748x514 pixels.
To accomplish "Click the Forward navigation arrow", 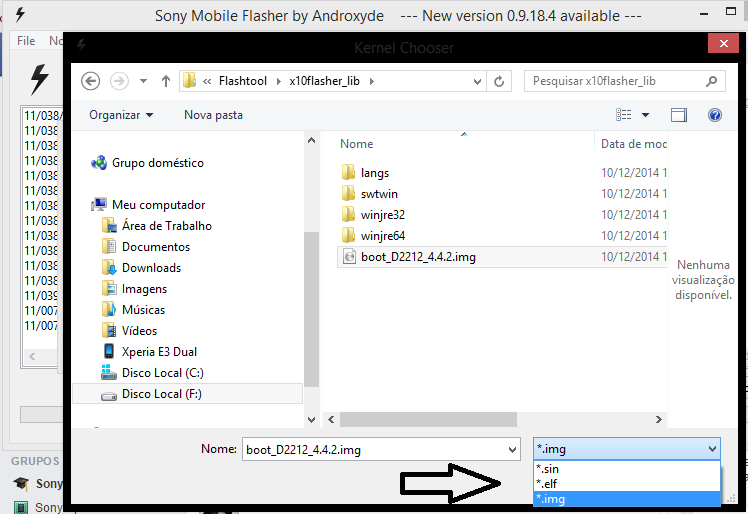I will [x=119, y=81].
